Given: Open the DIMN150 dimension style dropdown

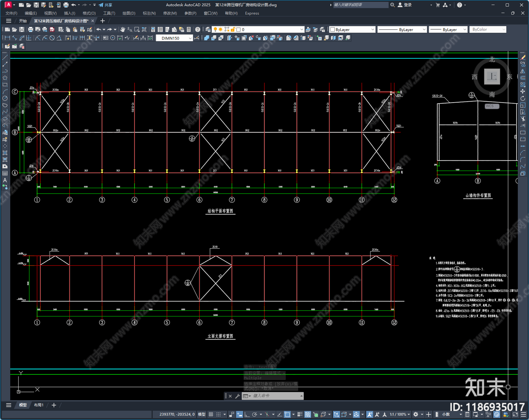Looking at the screenshot, I should (174, 38).
